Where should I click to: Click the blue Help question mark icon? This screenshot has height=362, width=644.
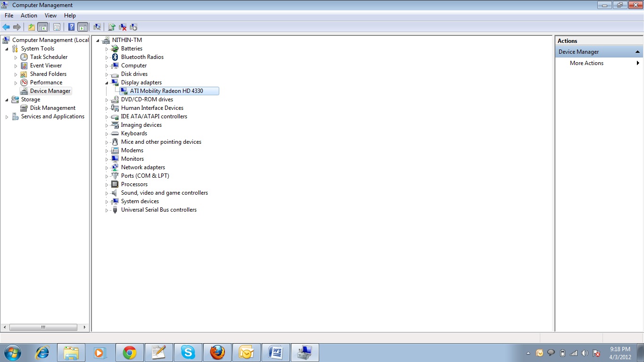[71, 27]
